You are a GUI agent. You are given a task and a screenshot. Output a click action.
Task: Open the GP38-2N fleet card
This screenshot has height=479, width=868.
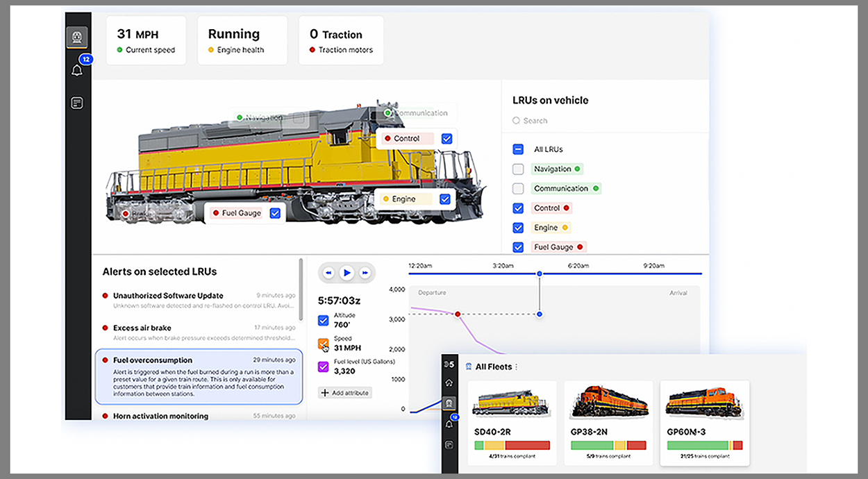coord(608,423)
